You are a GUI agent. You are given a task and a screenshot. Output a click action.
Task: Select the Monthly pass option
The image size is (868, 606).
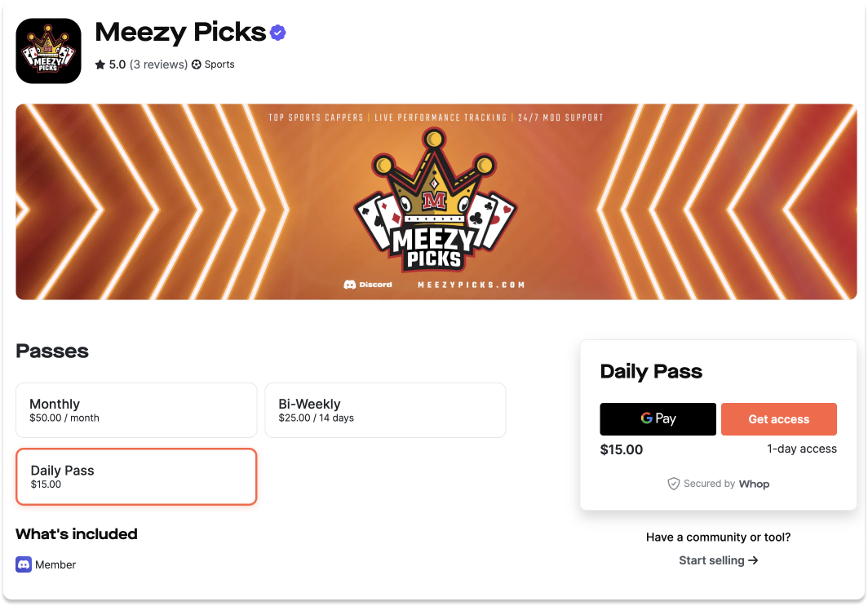(x=136, y=410)
